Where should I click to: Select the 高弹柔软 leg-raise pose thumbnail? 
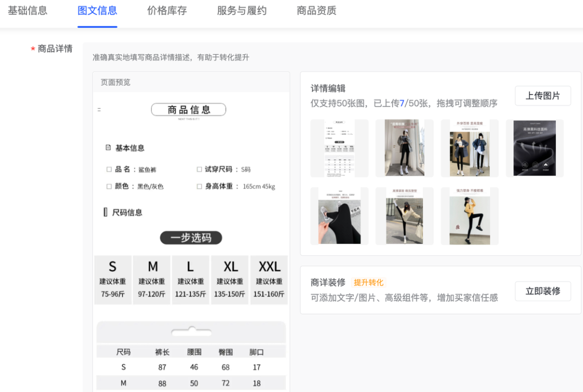point(404,215)
